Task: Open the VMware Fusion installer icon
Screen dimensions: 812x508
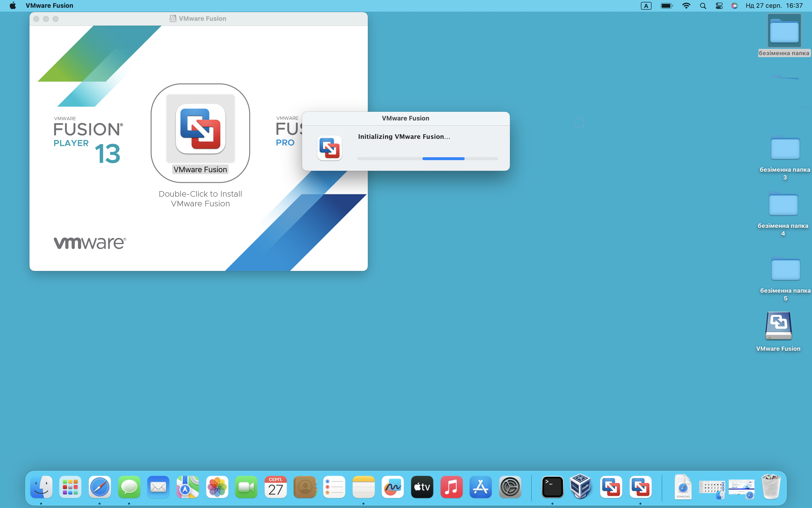Action: coord(200,129)
